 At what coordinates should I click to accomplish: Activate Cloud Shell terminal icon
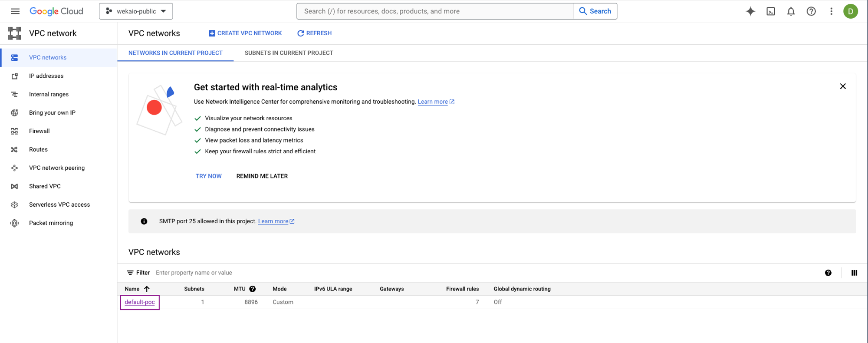pyautogui.click(x=771, y=11)
